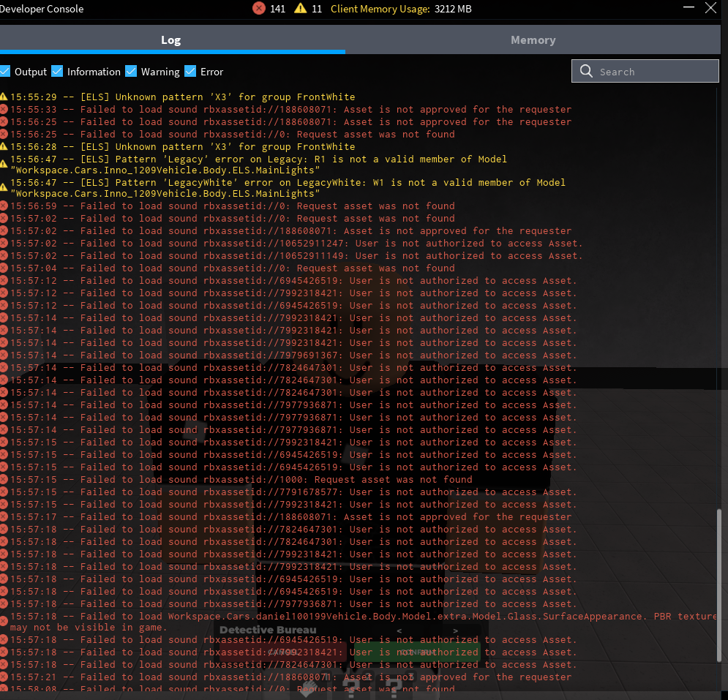Image resolution: width=728 pixels, height=700 pixels.
Task: Click the yellow warning count icon
Action: tap(300, 9)
